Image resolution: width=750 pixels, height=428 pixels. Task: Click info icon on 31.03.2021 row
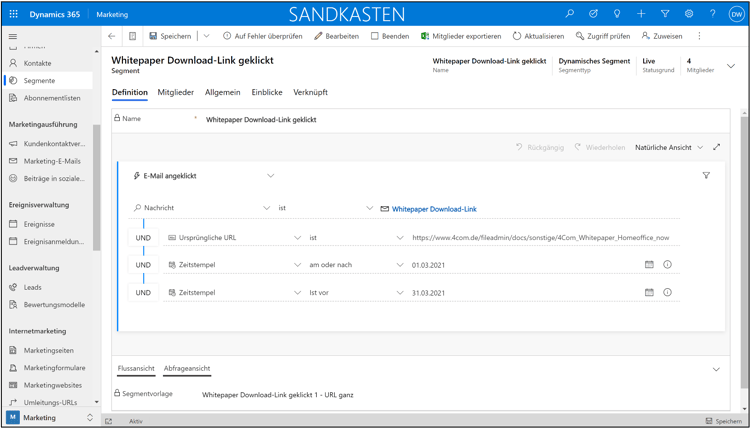tap(667, 292)
